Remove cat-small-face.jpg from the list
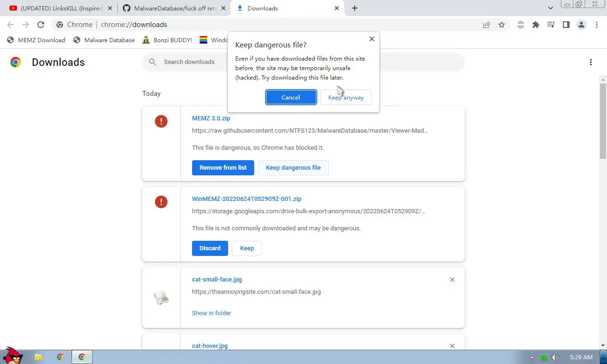The width and height of the screenshot is (607, 364). [452, 280]
